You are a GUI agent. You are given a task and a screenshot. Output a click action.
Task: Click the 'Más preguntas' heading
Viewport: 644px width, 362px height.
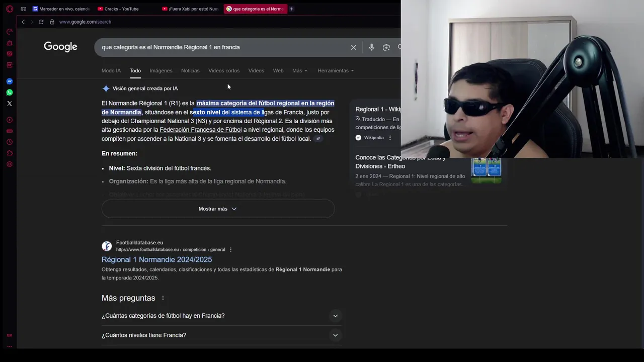coord(128,298)
